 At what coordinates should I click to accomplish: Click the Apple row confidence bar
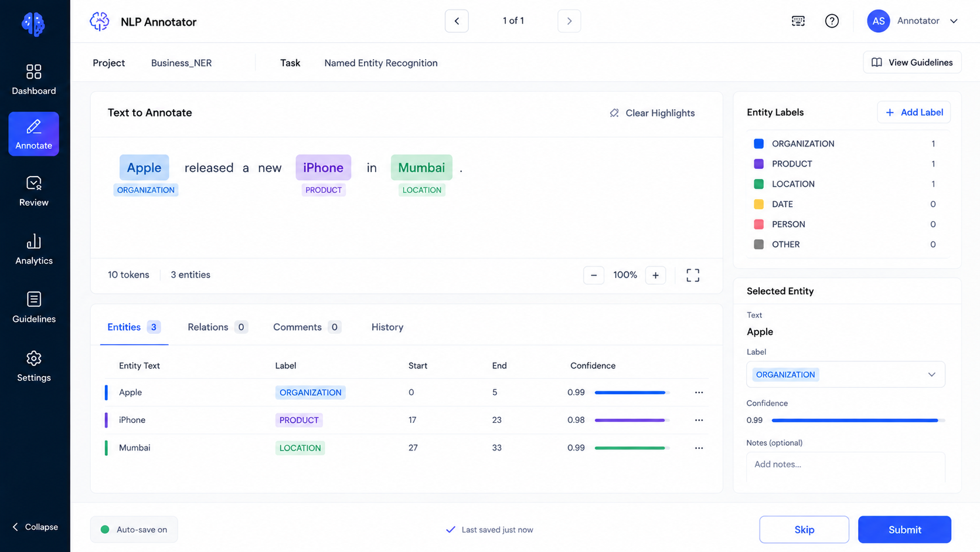[x=632, y=392]
